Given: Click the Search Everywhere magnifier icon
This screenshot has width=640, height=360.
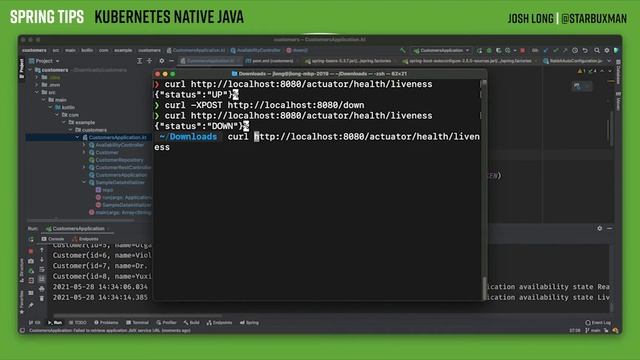Looking at the screenshot, I should [597, 50].
